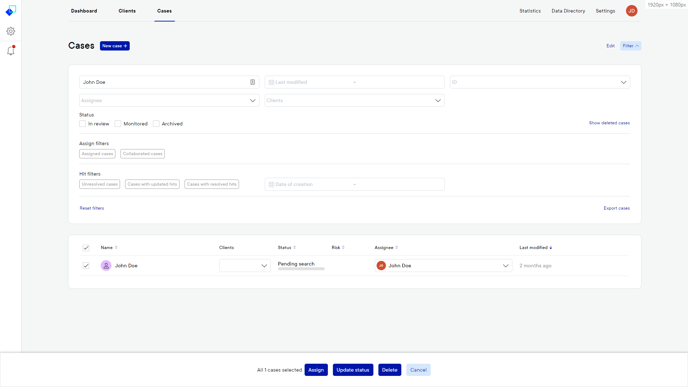
Task: Click the app logo in the sidebar
Action: [11, 11]
